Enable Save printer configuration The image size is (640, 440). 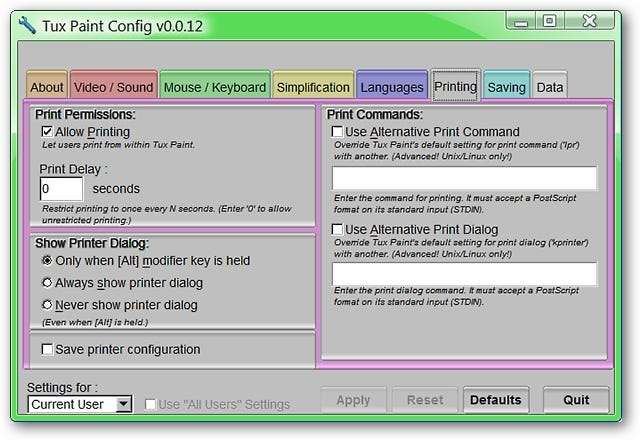(x=47, y=349)
